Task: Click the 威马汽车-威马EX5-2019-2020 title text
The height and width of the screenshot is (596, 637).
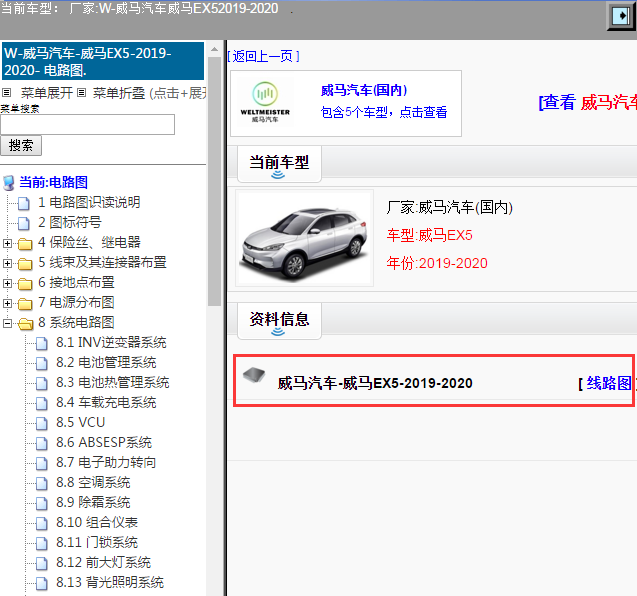Action: tap(375, 383)
